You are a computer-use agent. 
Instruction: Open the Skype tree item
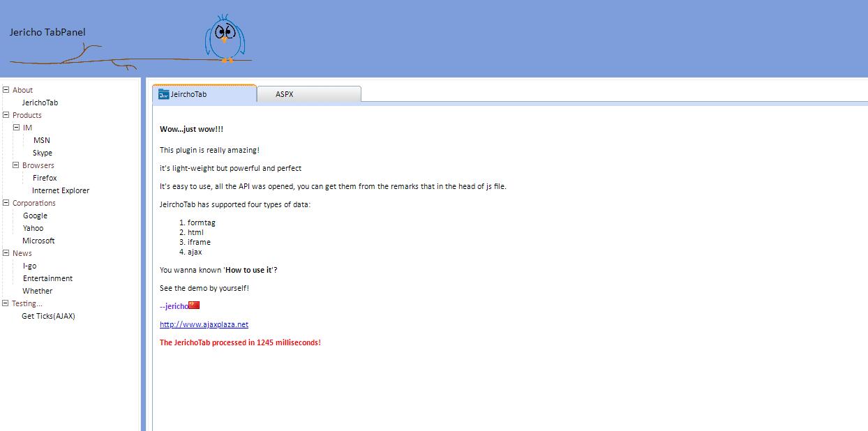click(42, 153)
